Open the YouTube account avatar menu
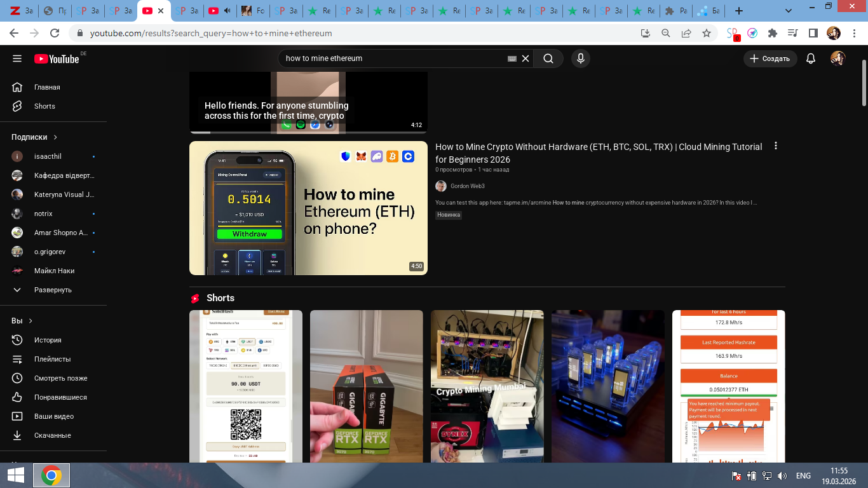The image size is (868, 488). [x=838, y=58]
